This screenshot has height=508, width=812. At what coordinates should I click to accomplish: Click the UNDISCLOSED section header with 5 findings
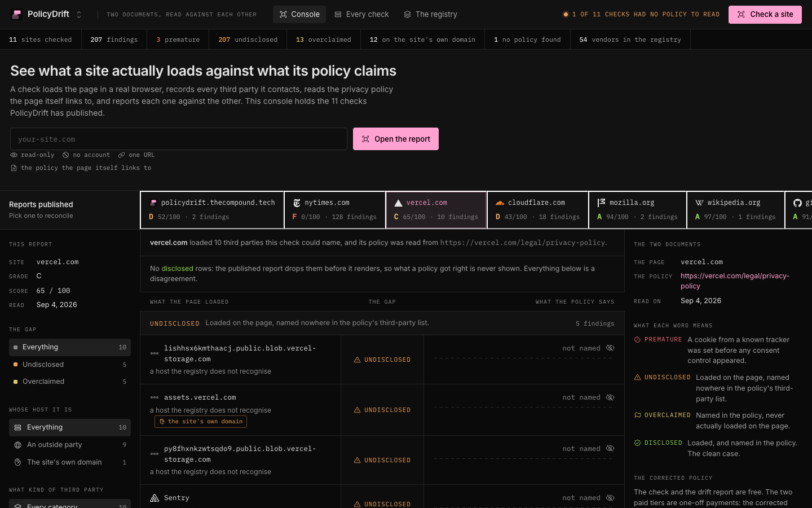tap(382, 323)
